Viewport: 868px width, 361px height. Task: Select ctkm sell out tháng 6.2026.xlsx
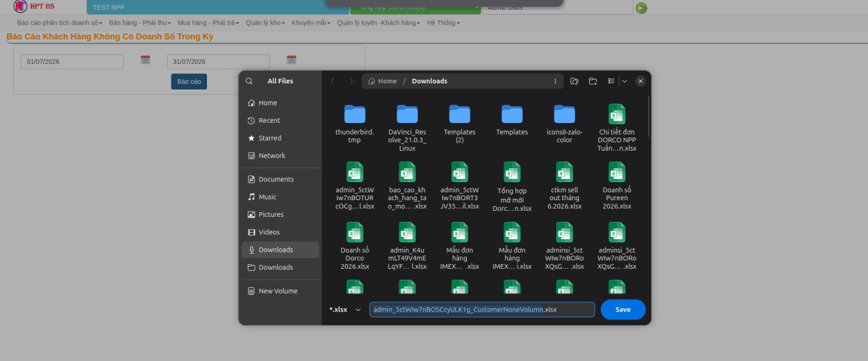564,186
